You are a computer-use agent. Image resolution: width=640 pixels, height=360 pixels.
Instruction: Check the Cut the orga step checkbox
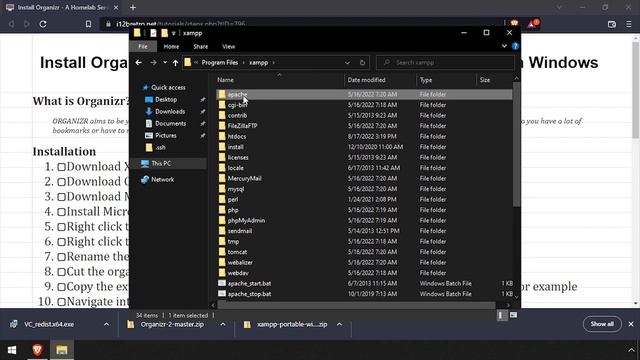pos(61,272)
